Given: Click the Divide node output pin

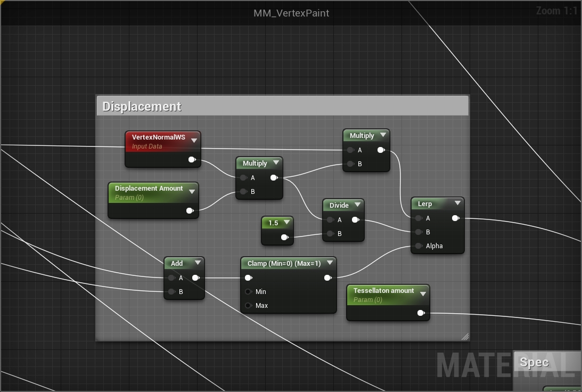Looking at the screenshot, I should point(355,220).
